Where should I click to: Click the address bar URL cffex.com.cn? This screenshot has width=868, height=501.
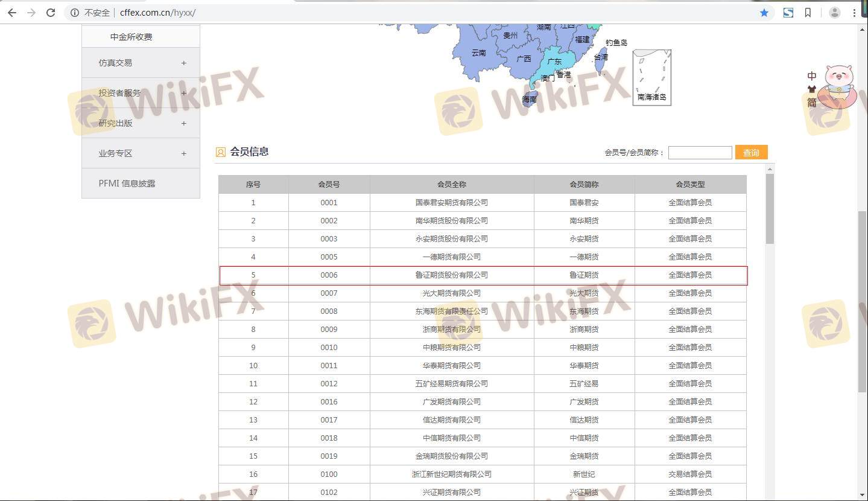(157, 13)
